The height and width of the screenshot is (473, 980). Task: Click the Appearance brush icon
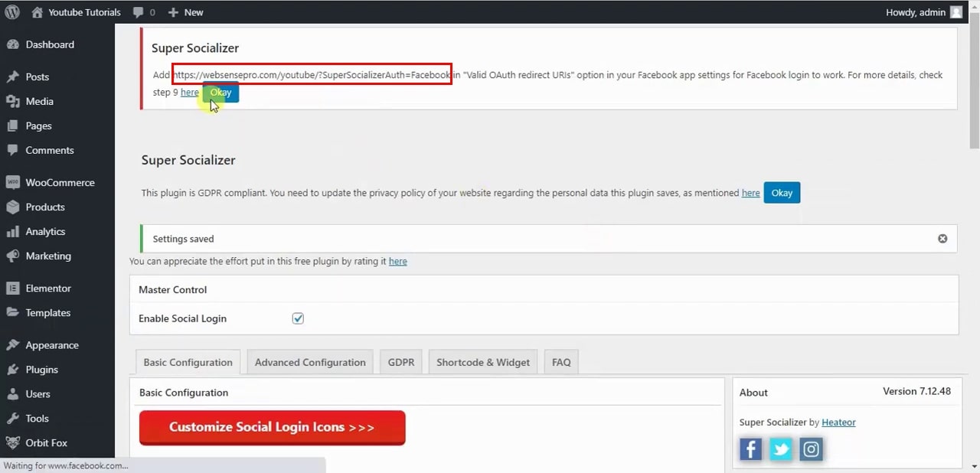12,344
